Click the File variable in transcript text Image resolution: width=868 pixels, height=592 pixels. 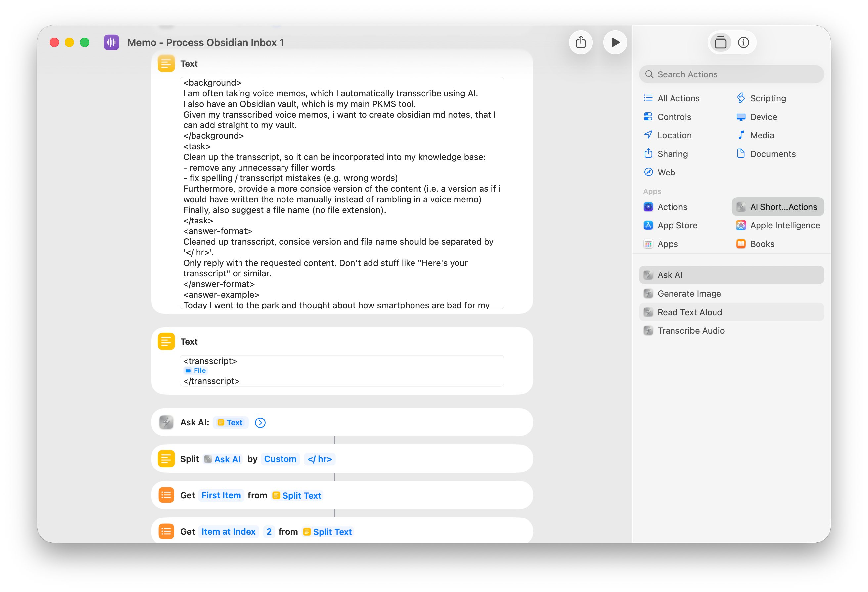point(196,370)
